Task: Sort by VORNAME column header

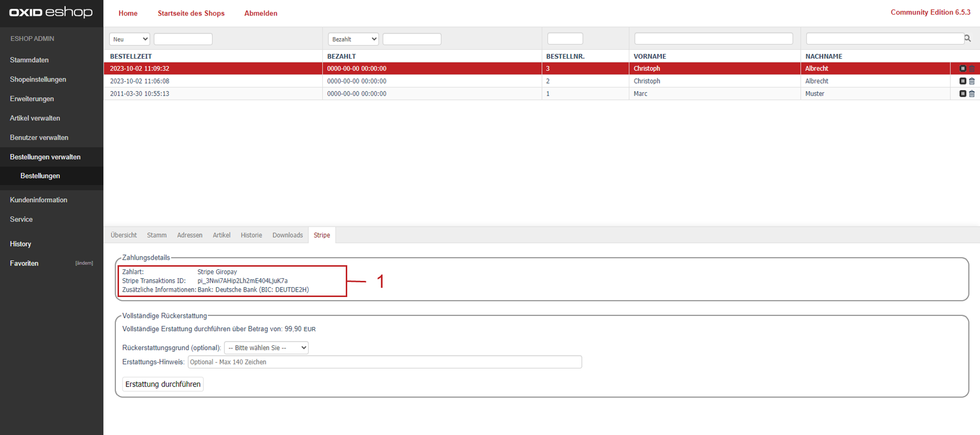Action: coord(650,56)
